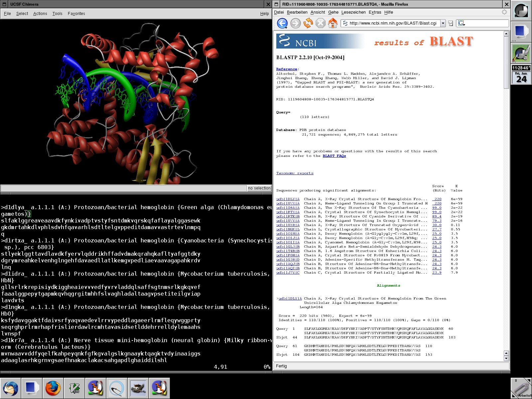The height and width of the screenshot is (399, 532).
Task: Open the Chimera Tools menu
Action: (x=57, y=14)
